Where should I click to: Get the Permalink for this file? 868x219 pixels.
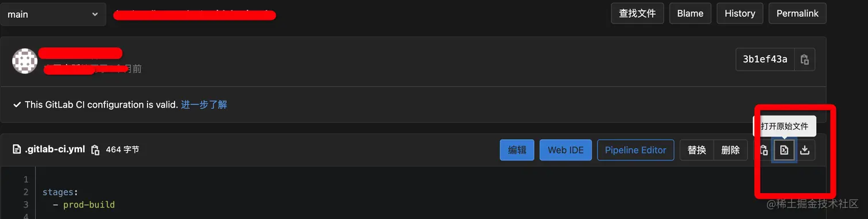pos(797,13)
